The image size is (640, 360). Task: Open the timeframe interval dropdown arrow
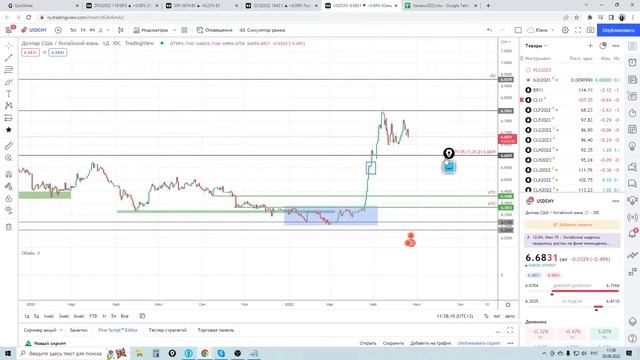click(x=108, y=30)
